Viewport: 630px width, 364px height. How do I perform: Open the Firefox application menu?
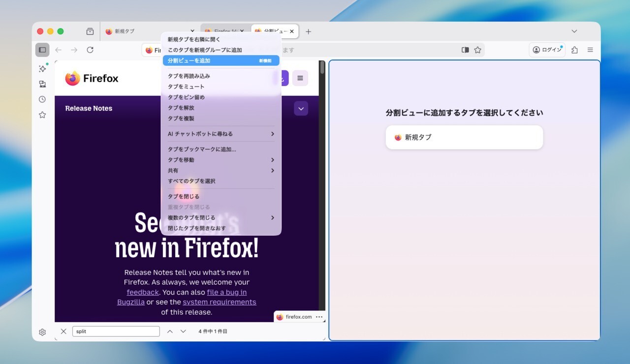click(590, 50)
